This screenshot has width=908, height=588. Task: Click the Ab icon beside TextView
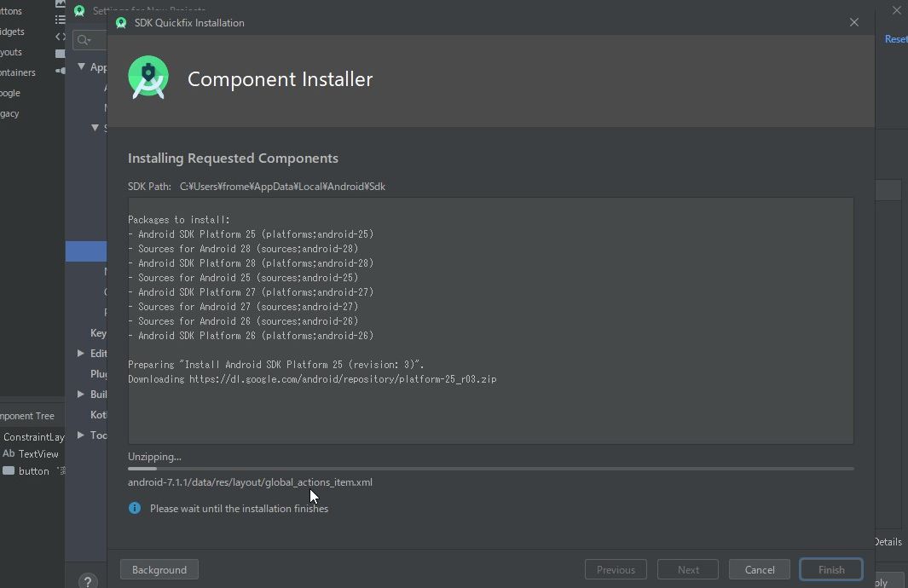pyautogui.click(x=9, y=453)
